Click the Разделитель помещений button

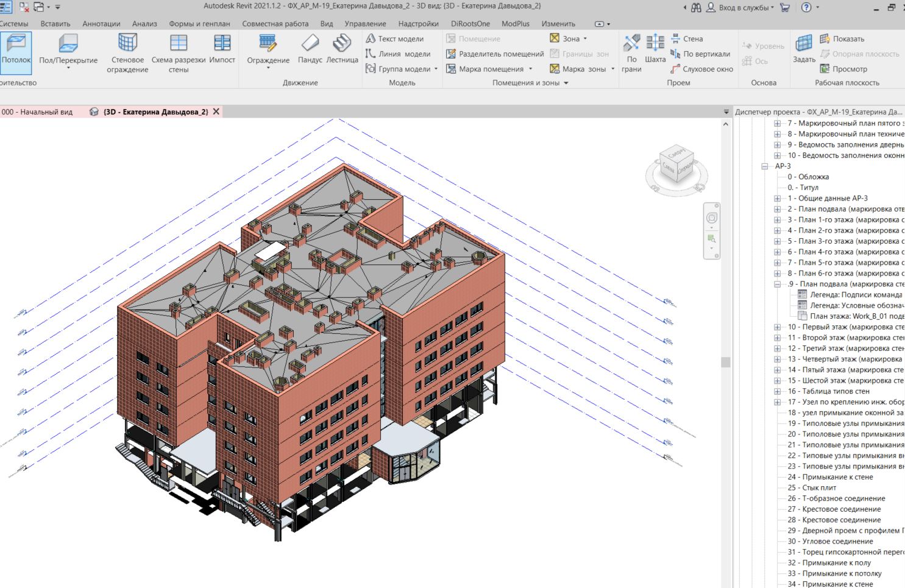[x=495, y=54]
